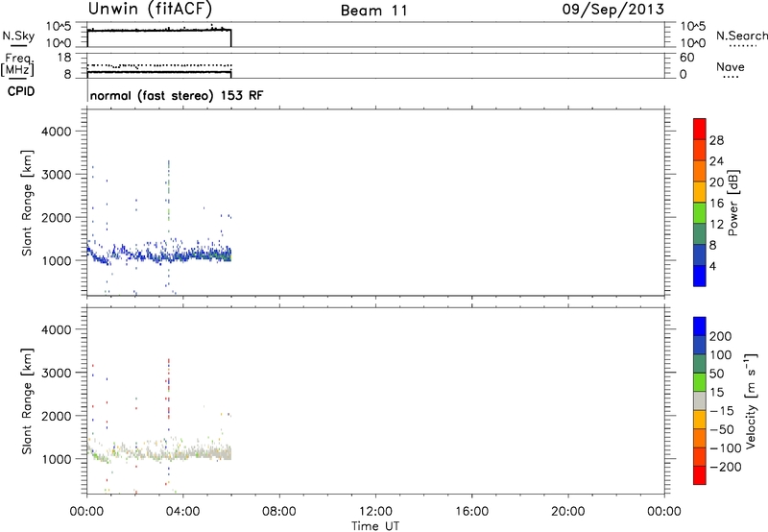Click the "100" value on velocity colorbar
768x532 pixels.
click(721, 355)
